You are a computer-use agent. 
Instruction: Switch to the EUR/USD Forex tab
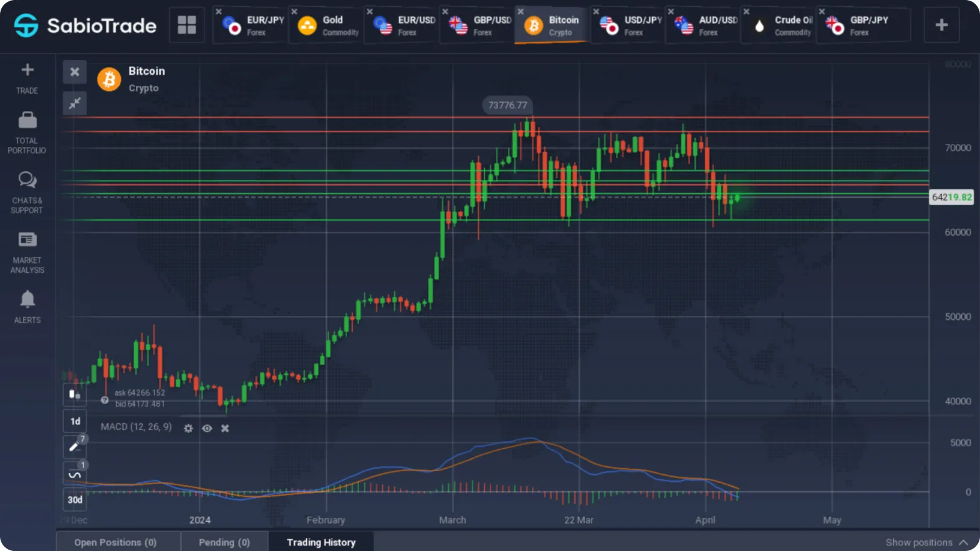[402, 26]
